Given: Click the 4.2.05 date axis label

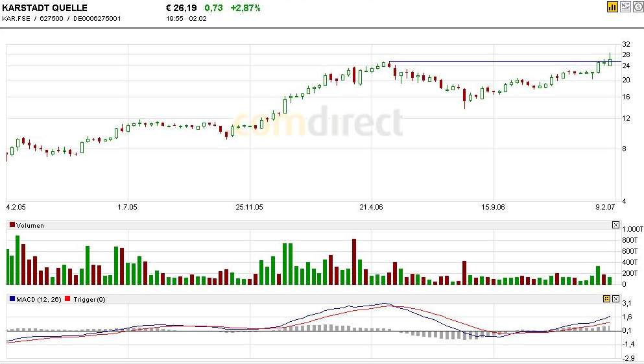Looking at the screenshot, I should coord(16,207).
